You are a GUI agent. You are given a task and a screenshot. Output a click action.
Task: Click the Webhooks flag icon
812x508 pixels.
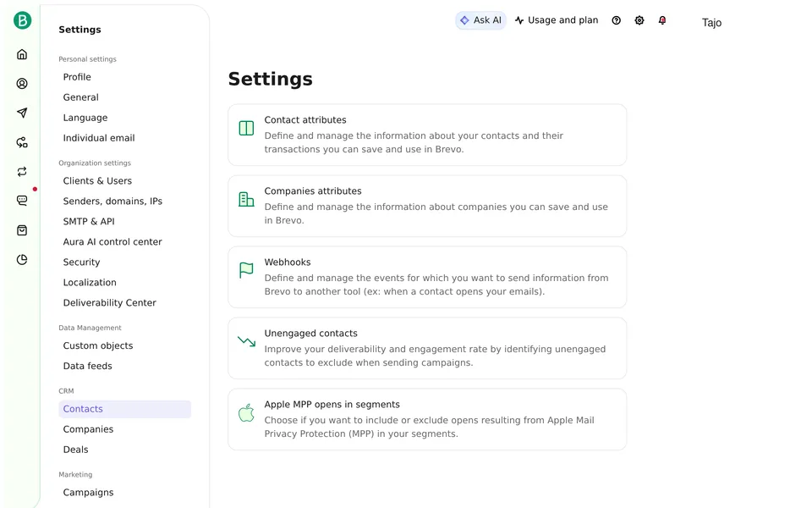click(x=246, y=270)
